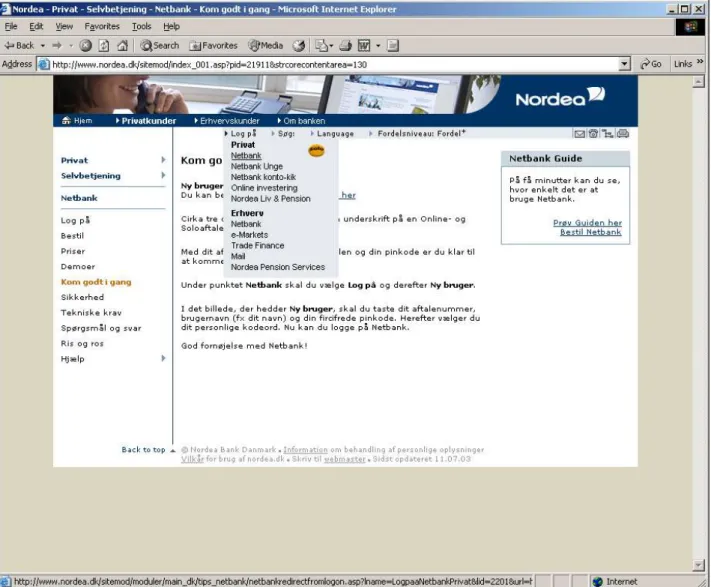Click the telephone contact icon
The height and width of the screenshot is (587, 711).
[593, 133]
